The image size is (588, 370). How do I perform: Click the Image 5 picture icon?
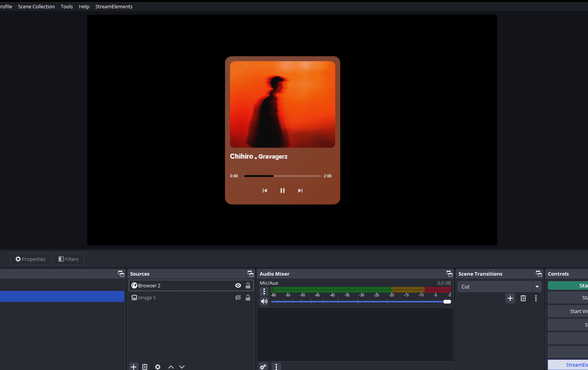[134, 298]
